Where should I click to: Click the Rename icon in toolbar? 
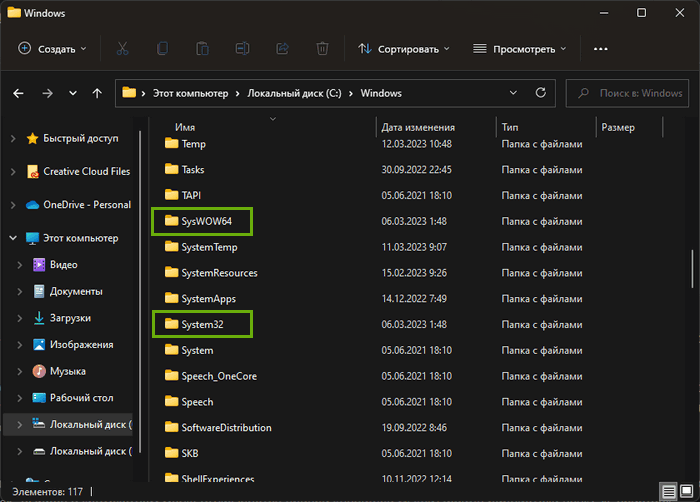point(242,48)
